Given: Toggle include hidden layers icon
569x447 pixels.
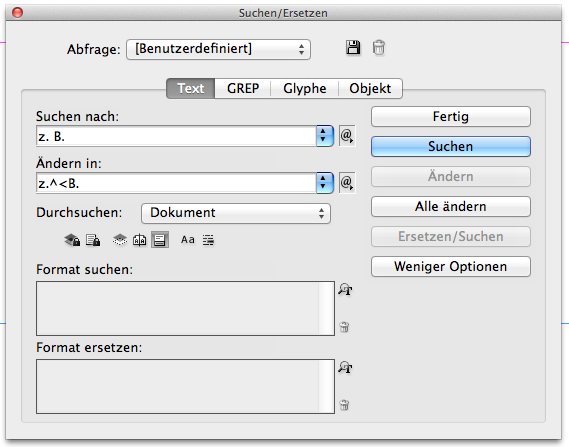Looking at the screenshot, I should tap(120, 240).
